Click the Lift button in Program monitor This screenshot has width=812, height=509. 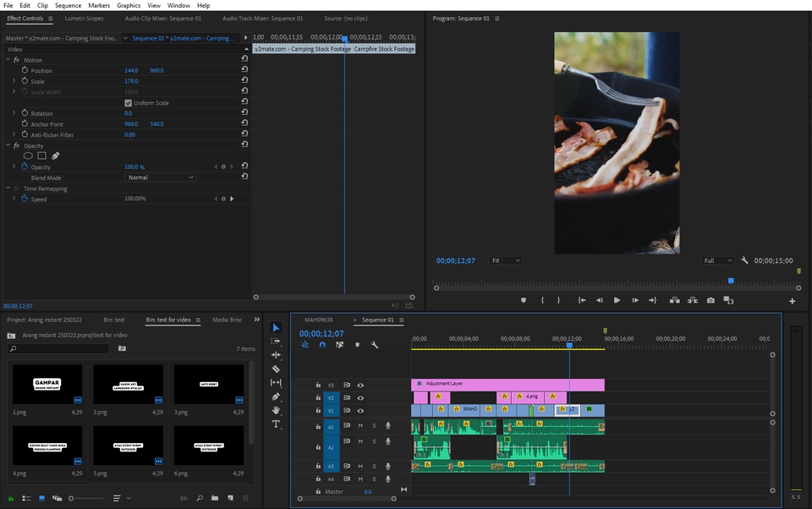(x=675, y=300)
